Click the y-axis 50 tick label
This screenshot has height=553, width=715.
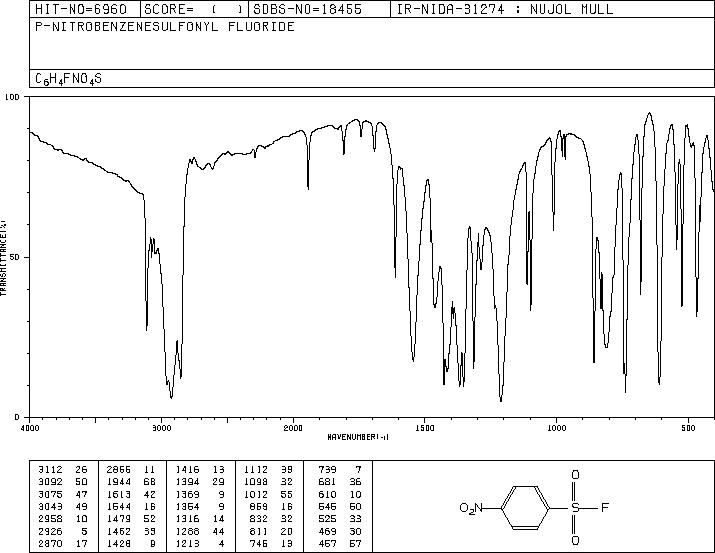tap(15, 257)
